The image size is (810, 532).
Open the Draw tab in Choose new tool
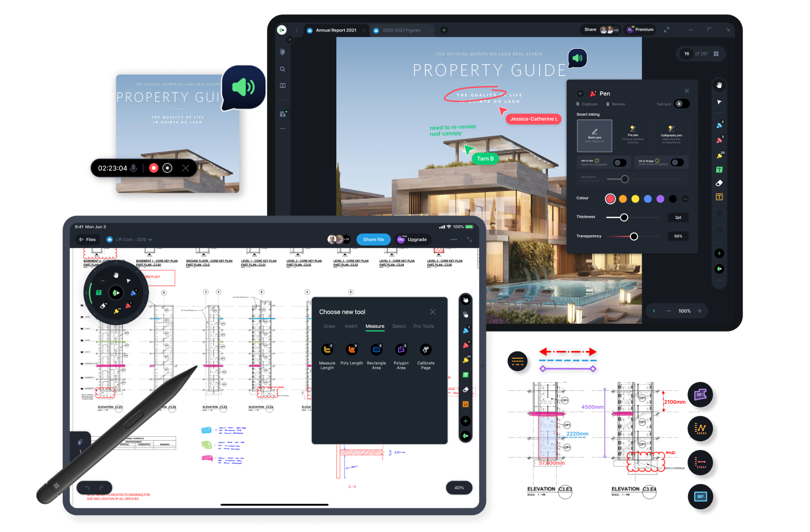pos(329,327)
